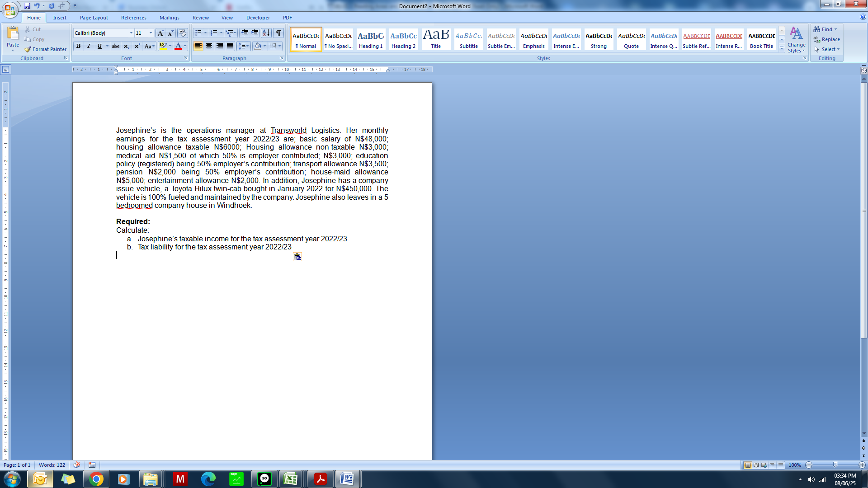
Task: Click the word count in the status bar
Action: pos(52,465)
